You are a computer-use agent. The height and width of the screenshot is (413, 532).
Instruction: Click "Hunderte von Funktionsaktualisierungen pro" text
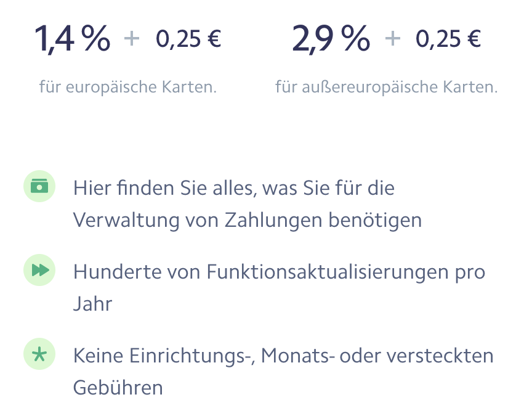pos(279,272)
